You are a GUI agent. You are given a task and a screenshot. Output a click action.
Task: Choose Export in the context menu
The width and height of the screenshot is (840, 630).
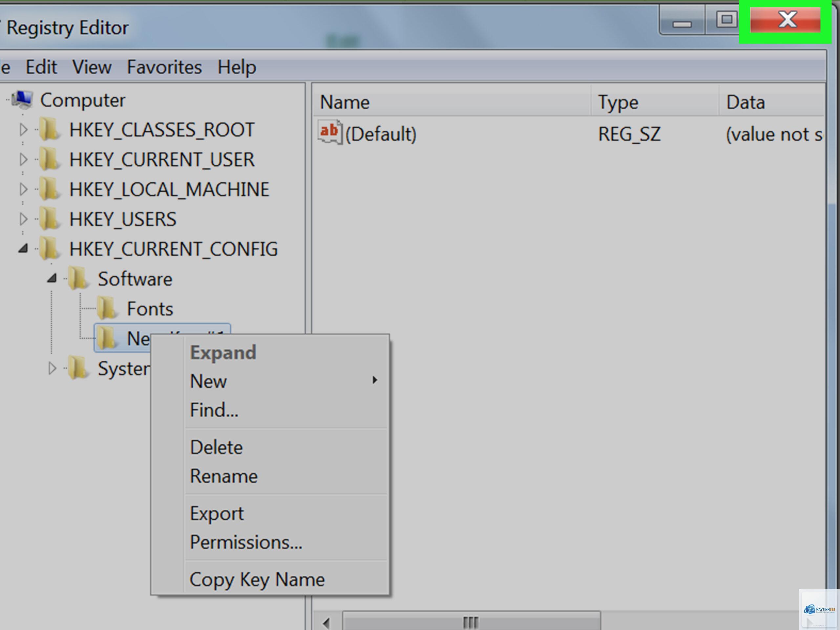287,513
